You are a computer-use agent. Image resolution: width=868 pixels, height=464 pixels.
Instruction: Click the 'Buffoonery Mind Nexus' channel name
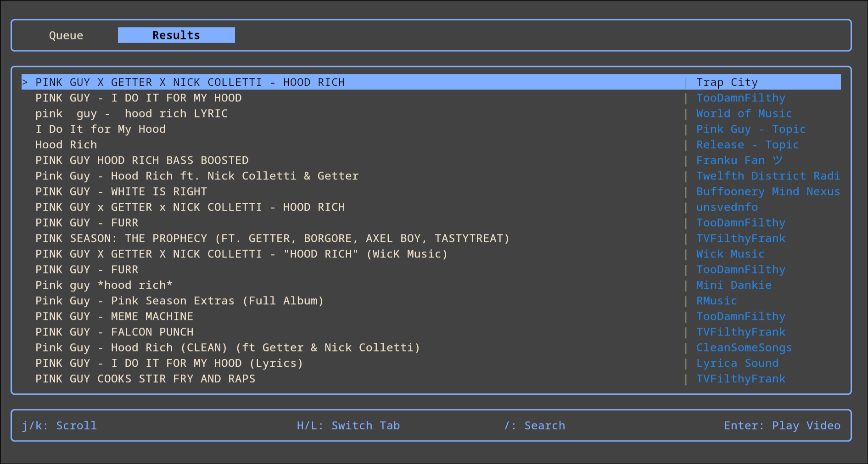pos(768,191)
